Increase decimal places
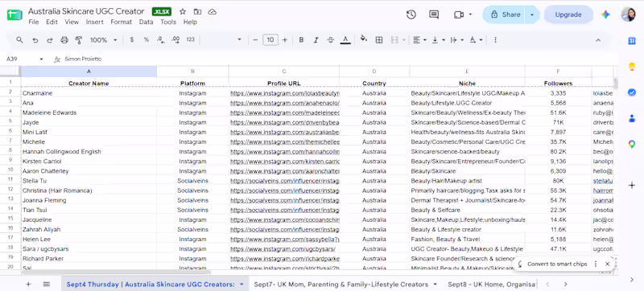 (175, 39)
